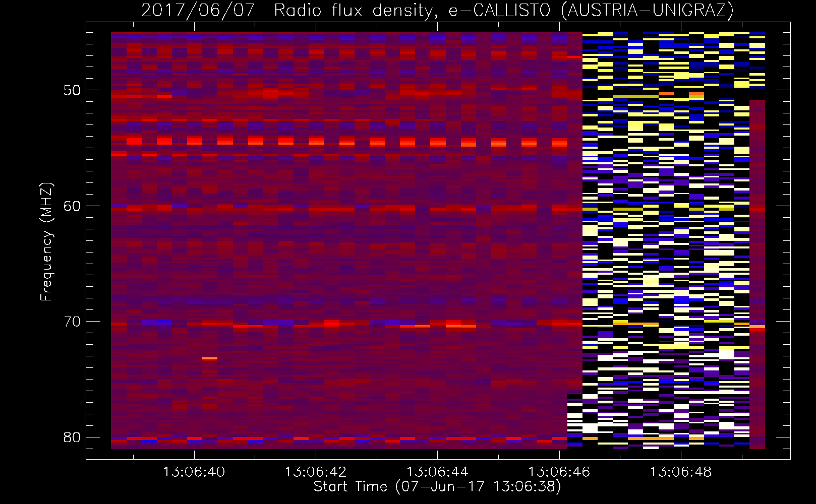This screenshot has width=816, height=504.
Task: Click the 13:06:42 time tick label
Action: point(316,472)
